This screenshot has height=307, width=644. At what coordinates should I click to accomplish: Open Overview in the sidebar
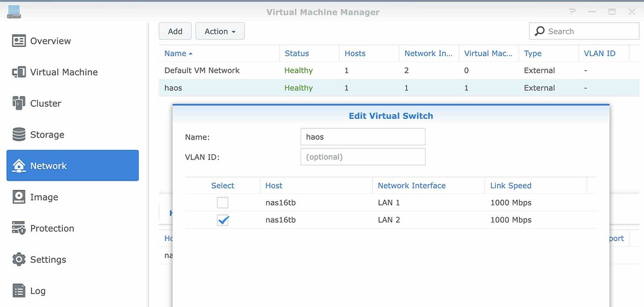tap(50, 40)
